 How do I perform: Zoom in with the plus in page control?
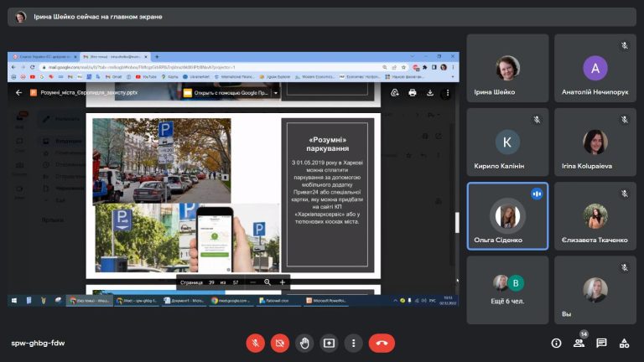(282, 282)
